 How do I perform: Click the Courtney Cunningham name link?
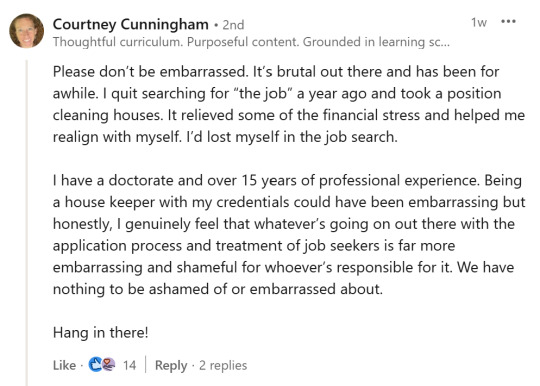(x=131, y=24)
